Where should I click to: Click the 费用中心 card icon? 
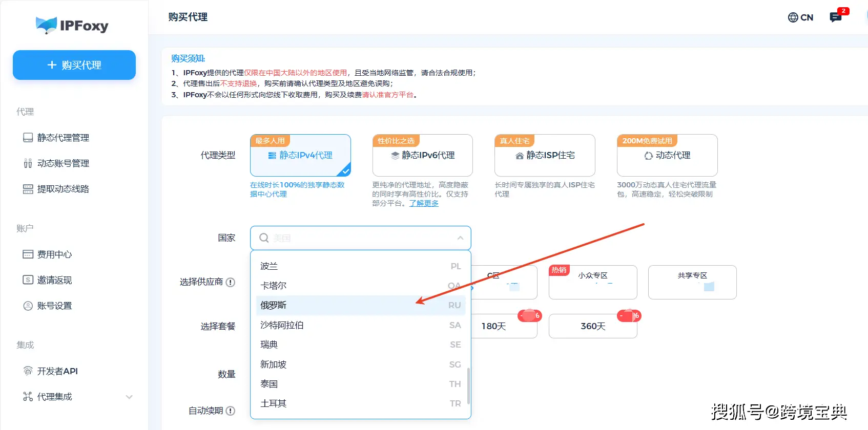click(x=28, y=254)
